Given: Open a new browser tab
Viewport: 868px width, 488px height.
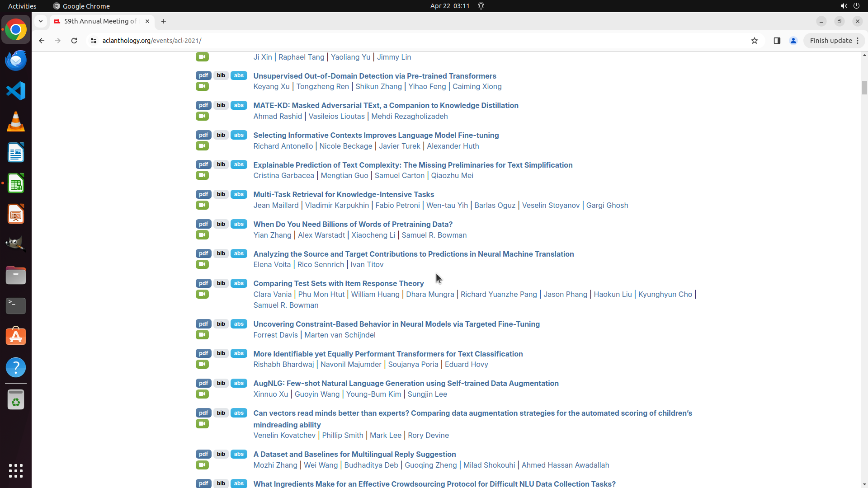Looking at the screenshot, I should click(x=164, y=21).
